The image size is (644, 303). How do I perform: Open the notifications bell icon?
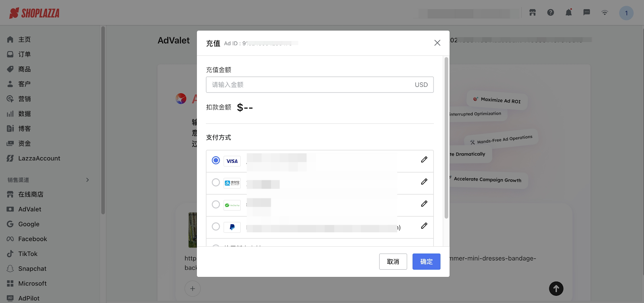coord(568,12)
